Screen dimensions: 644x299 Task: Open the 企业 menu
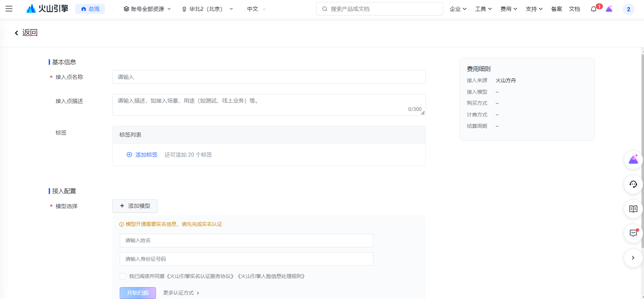458,9
